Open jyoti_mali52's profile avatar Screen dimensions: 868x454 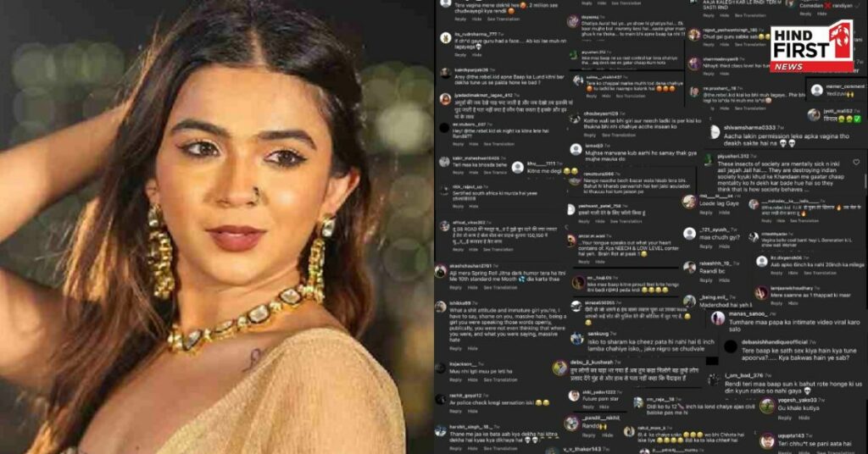pos(813,114)
